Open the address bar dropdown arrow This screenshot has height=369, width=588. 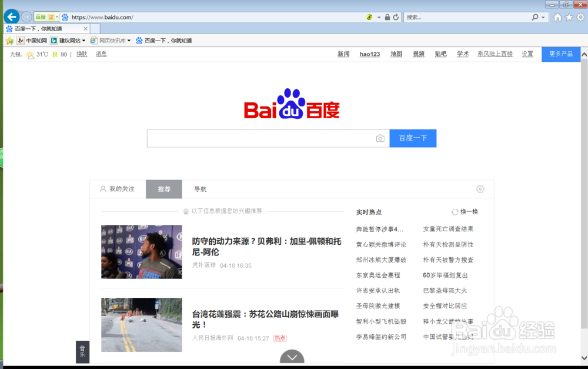coord(379,17)
